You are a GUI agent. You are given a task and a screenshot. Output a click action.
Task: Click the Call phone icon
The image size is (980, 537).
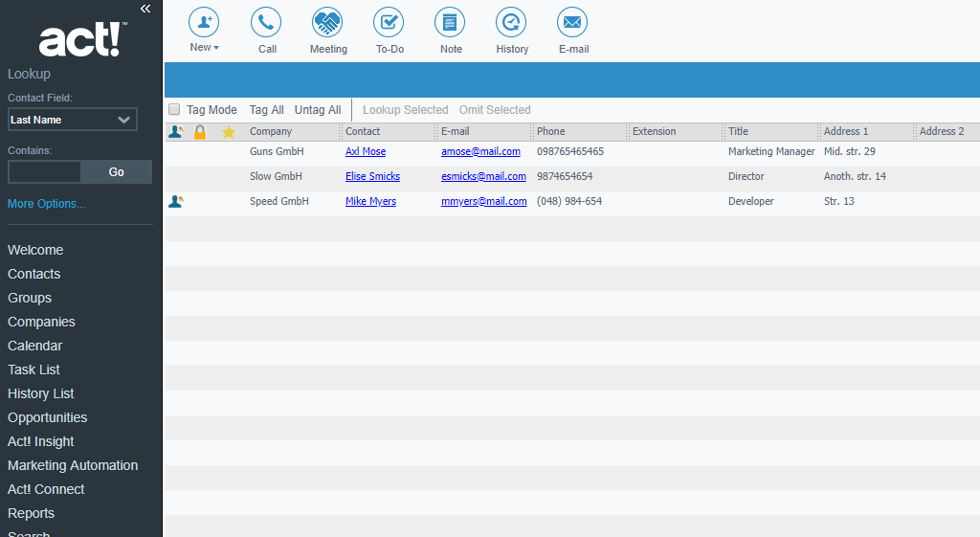266,22
